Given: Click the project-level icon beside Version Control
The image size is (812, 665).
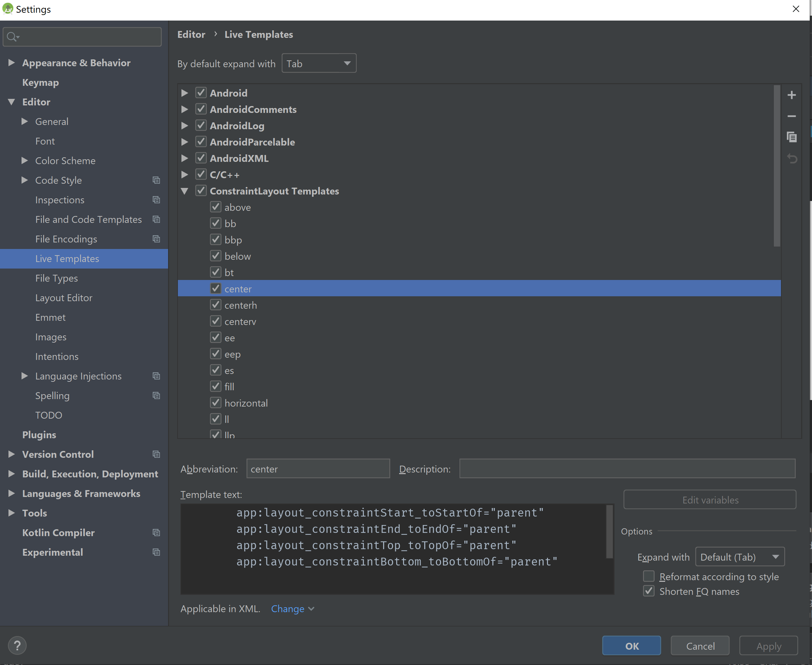Looking at the screenshot, I should [x=156, y=454].
